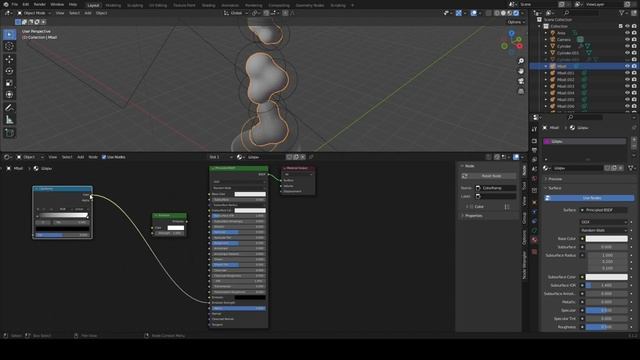The image size is (640, 360).
Task: Select the Rotate tool
Action: 9,71
